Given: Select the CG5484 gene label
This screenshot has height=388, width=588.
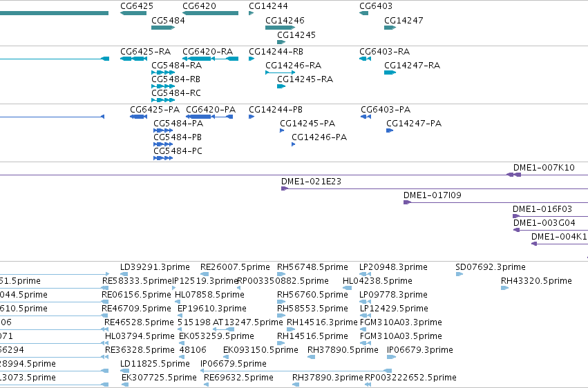Looking at the screenshot, I should click(x=168, y=21).
